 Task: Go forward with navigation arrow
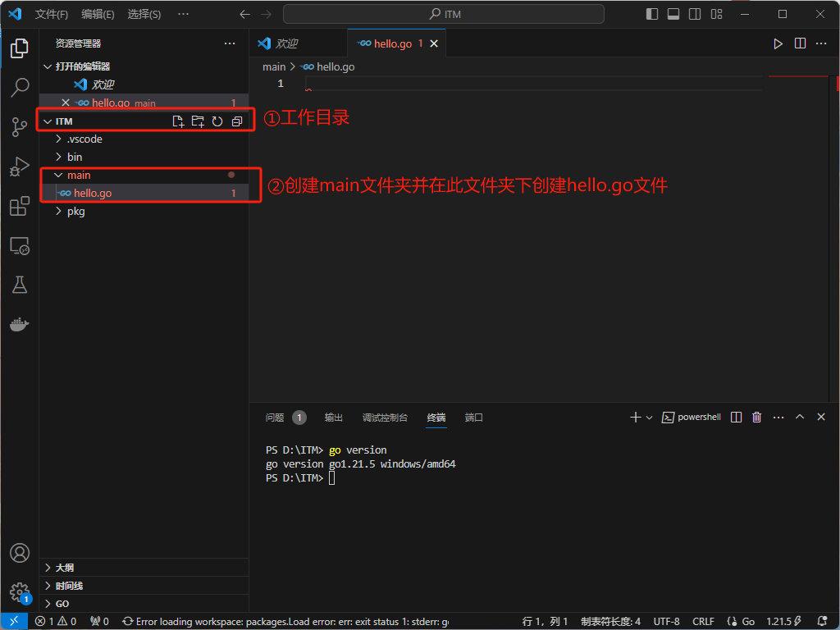pos(267,15)
